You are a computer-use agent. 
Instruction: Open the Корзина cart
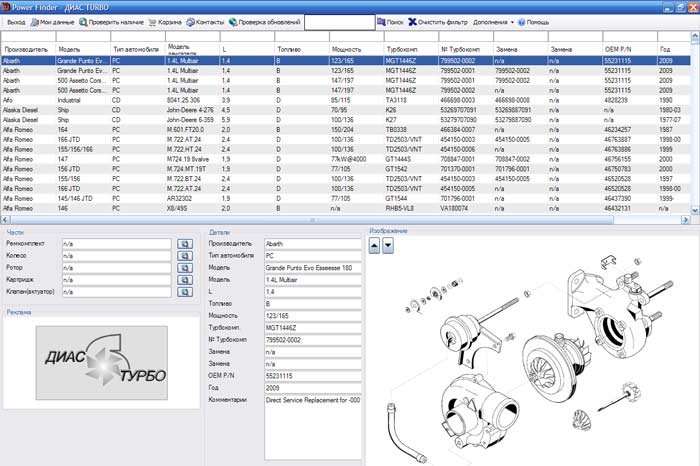(x=165, y=22)
